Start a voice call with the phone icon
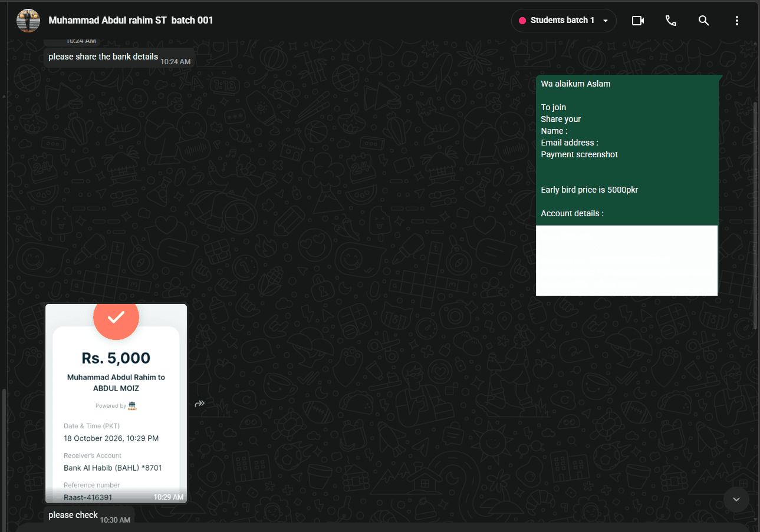 (671, 21)
